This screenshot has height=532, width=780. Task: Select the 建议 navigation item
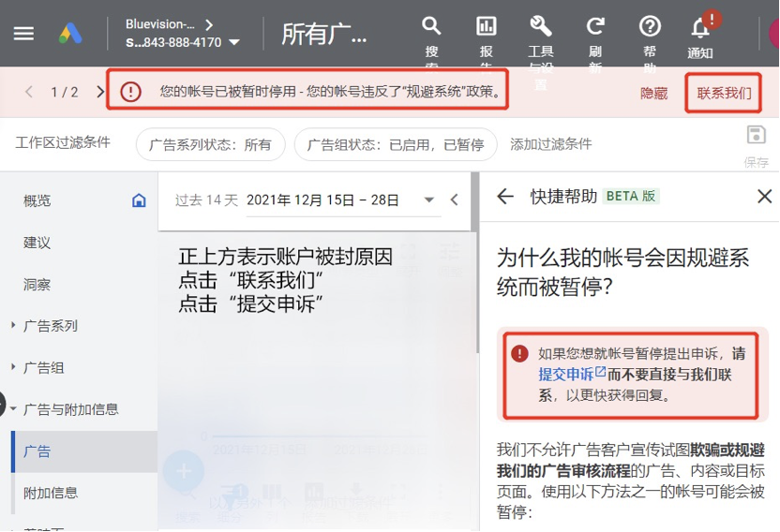tap(37, 243)
